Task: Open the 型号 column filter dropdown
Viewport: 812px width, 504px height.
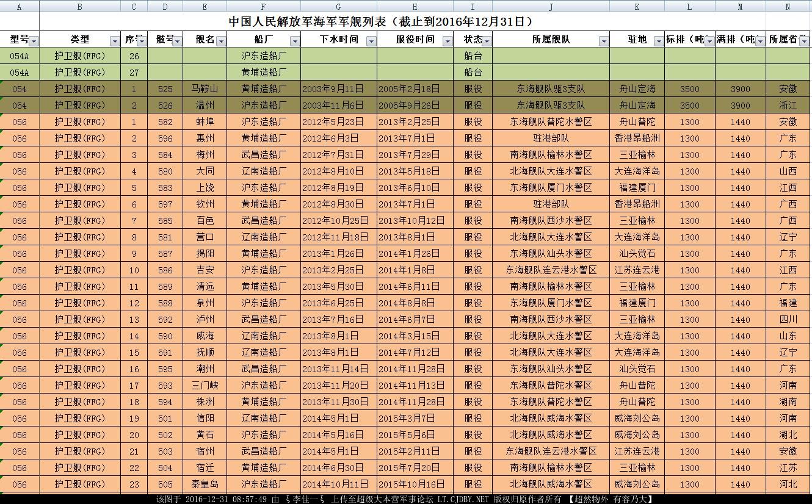Action: (x=34, y=41)
